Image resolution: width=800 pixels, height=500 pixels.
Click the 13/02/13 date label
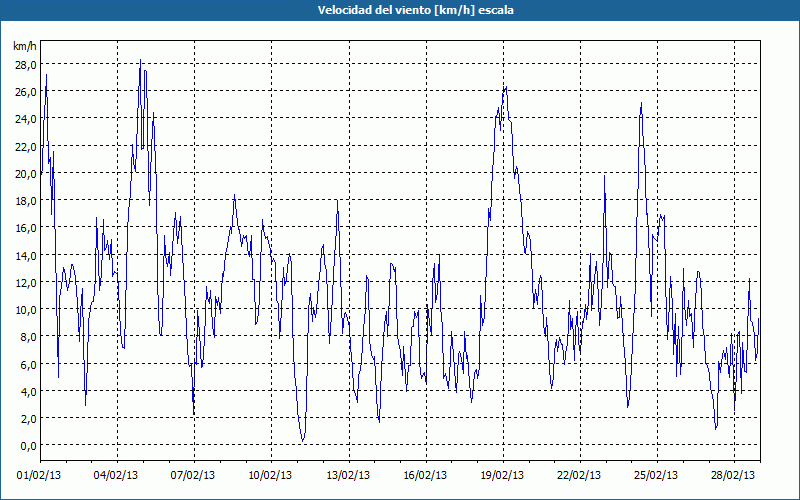coord(348,476)
